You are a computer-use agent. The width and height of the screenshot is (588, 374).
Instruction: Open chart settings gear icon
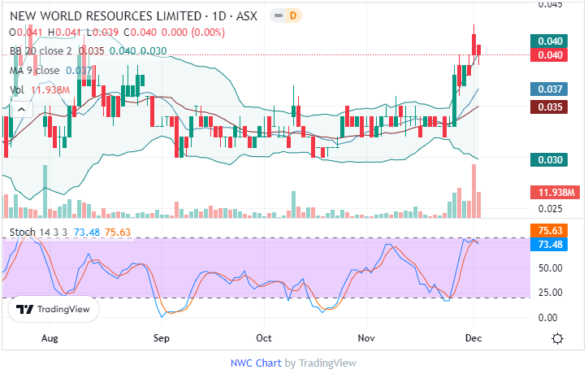(558, 339)
